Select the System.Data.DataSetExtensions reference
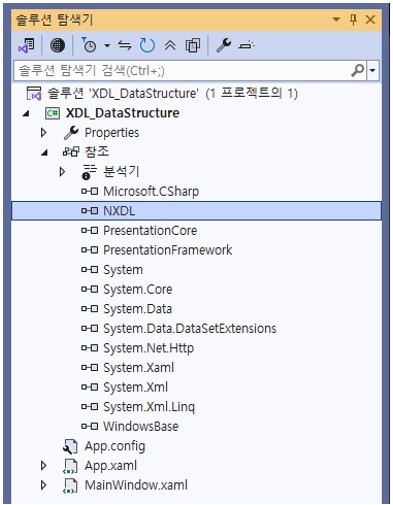Viewport: 393px width, 505px height. [x=190, y=329]
